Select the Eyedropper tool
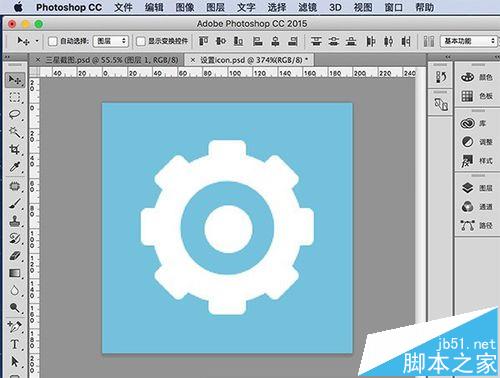The width and height of the screenshot is (500, 378). coord(15,167)
